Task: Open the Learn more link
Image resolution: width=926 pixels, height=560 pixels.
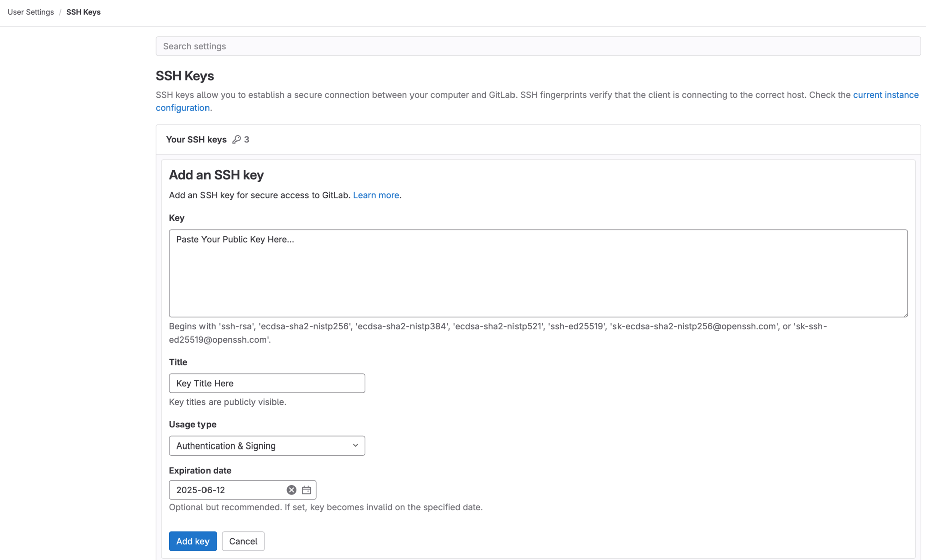Action: coord(376,195)
